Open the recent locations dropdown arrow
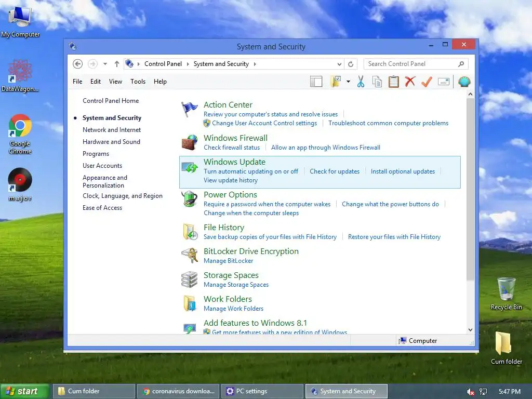This screenshot has width=532, height=399. (105, 64)
